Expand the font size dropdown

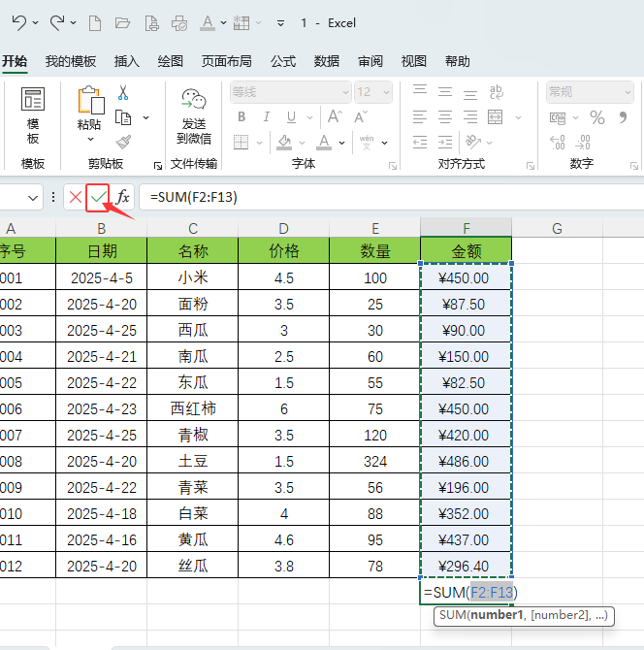tap(386, 92)
